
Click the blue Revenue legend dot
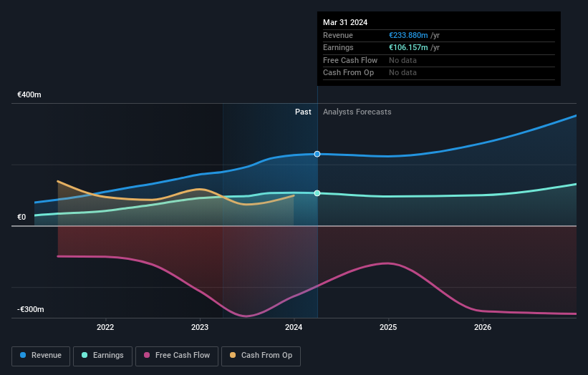click(x=23, y=355)
